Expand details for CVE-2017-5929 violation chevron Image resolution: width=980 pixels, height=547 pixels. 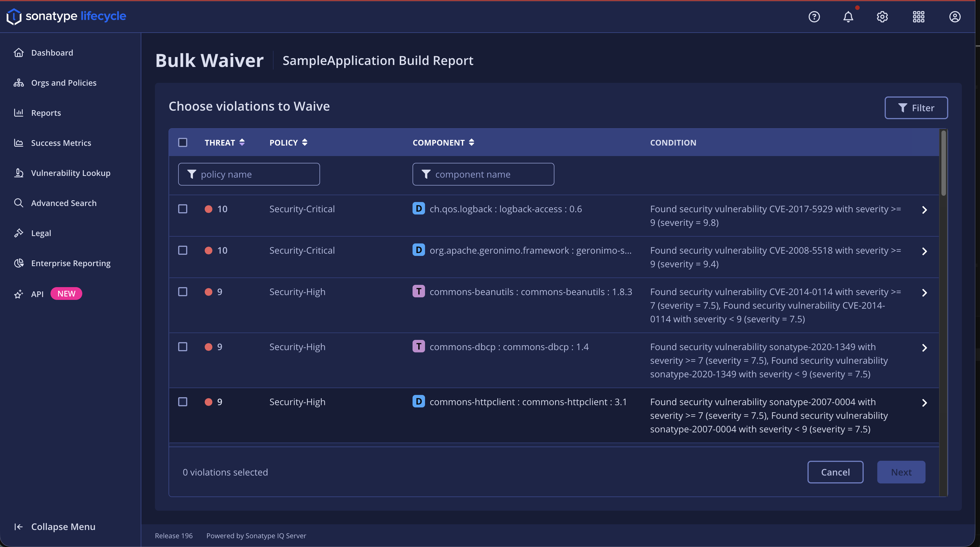click(924, 210)
